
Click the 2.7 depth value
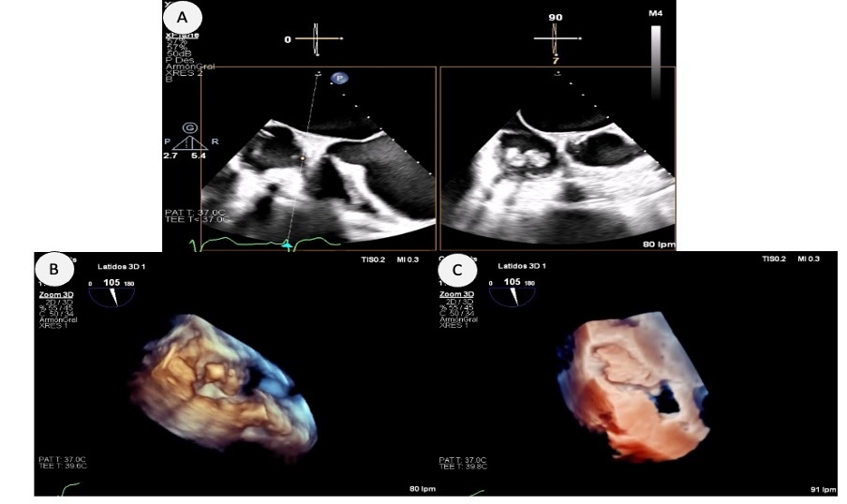click(x=171, y=156)
